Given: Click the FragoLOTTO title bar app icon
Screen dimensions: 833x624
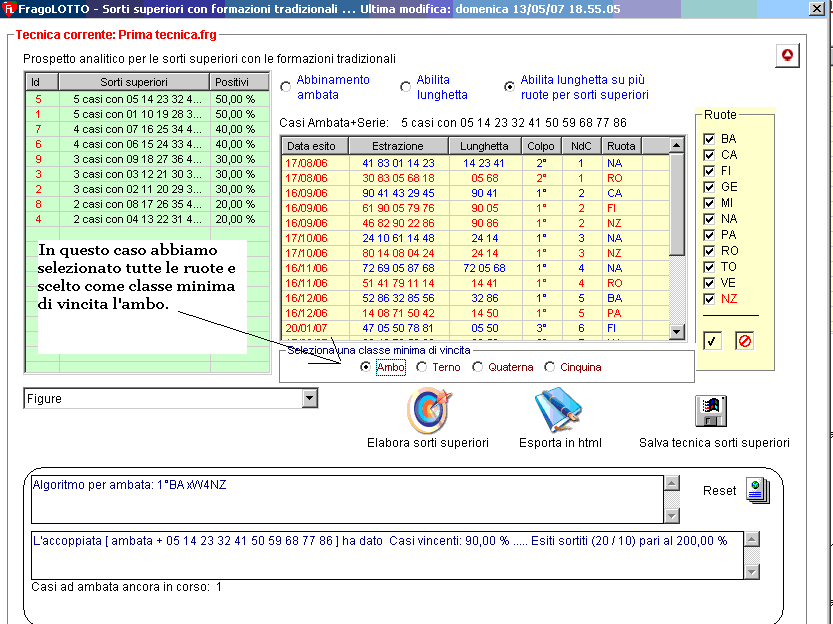Looking at the screenshot, I should [x=10, y=9].
